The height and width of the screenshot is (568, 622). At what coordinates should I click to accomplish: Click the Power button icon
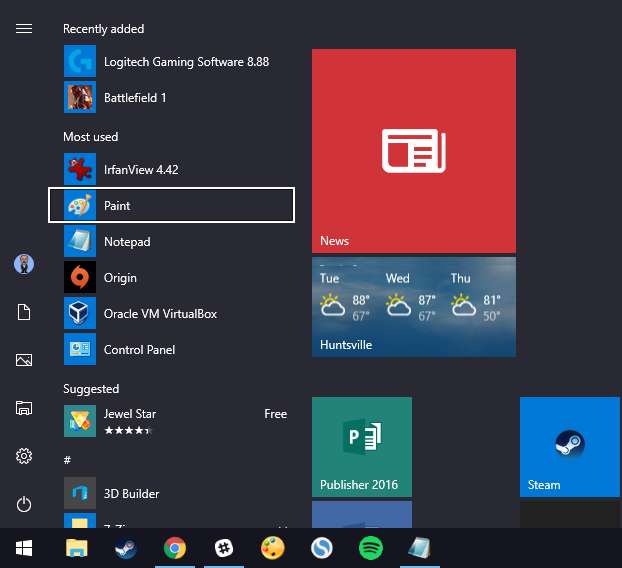click(24, 504)
